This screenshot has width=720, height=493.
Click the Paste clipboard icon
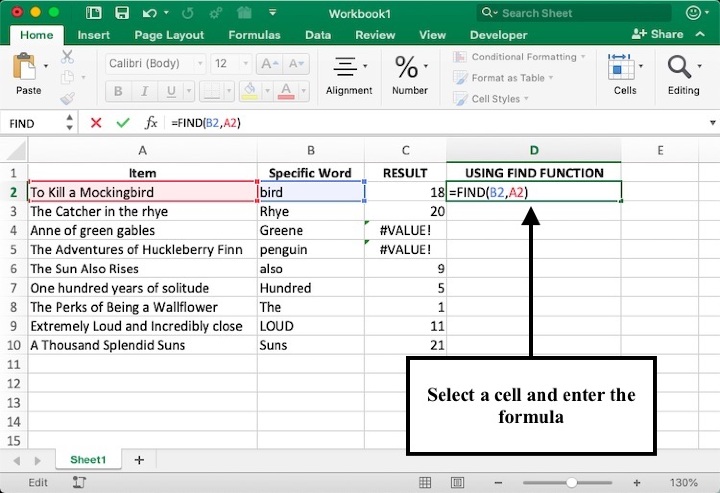[x=24, y=67]
